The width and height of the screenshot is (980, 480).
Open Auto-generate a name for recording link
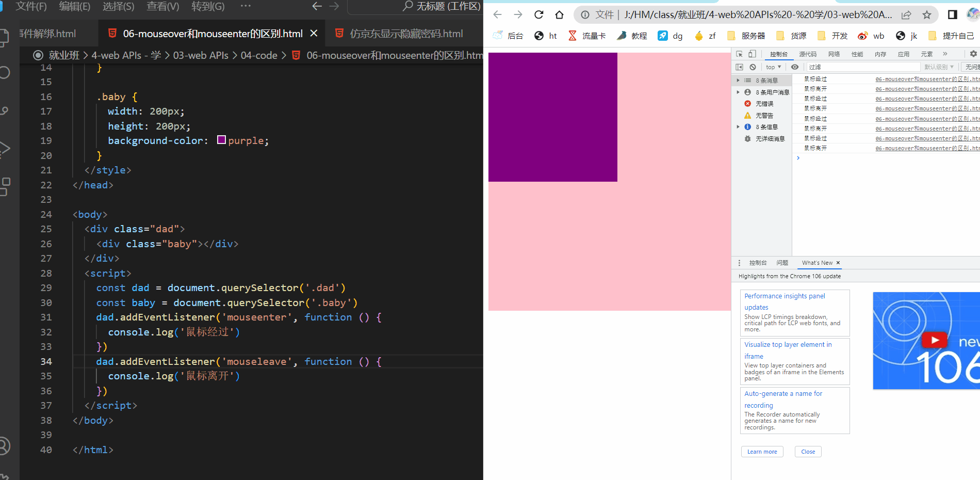[x=783, y=399]
